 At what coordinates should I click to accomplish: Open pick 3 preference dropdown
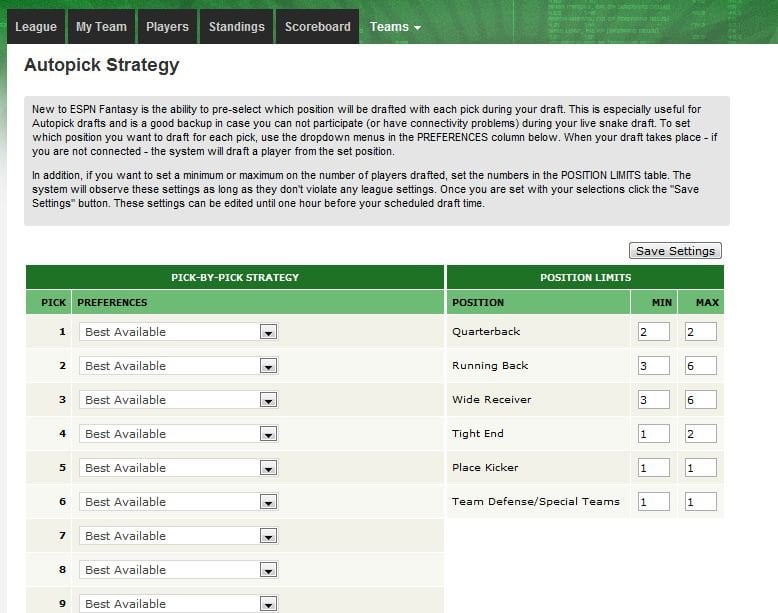click(x=179, y=400)
